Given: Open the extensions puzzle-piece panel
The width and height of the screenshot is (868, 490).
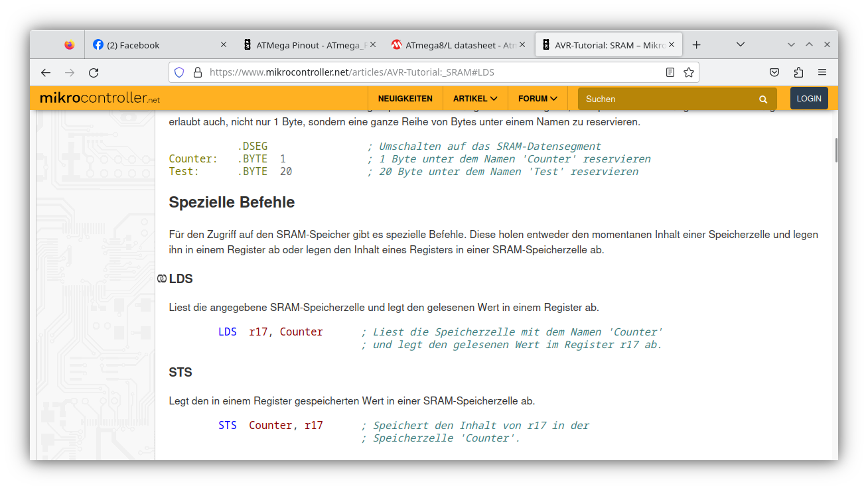Looking at the screenshot, I should click(x=798, y=72).
